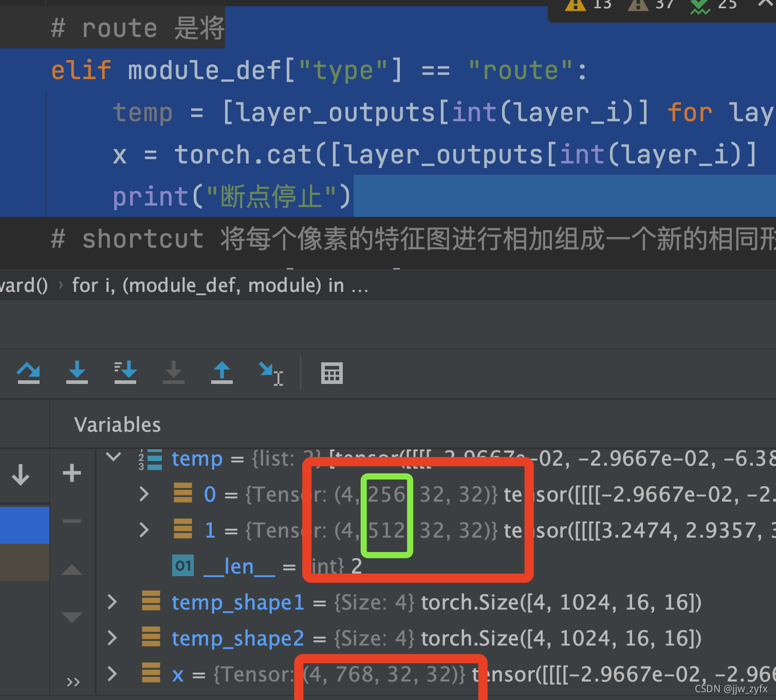Viewport: 776px width, 700px height.
Task: Click the double-chevron more actions icon
Action: click(73, 682)
